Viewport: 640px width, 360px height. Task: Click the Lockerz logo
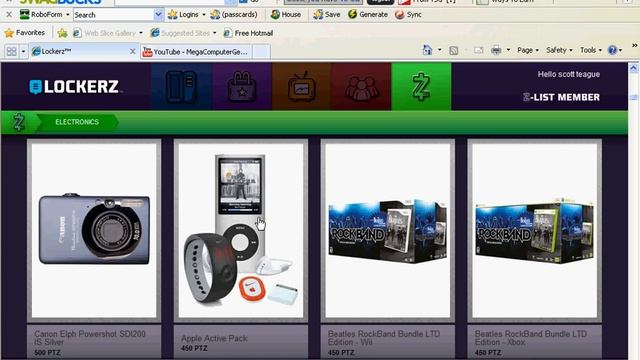pyautogui.click(x=74, y=87)
